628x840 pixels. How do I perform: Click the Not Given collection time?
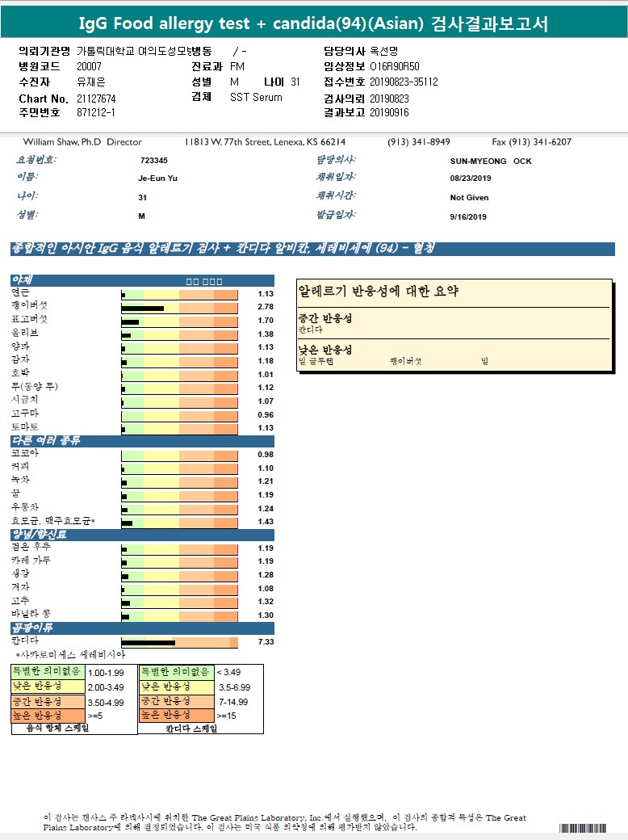click(470, 198)
